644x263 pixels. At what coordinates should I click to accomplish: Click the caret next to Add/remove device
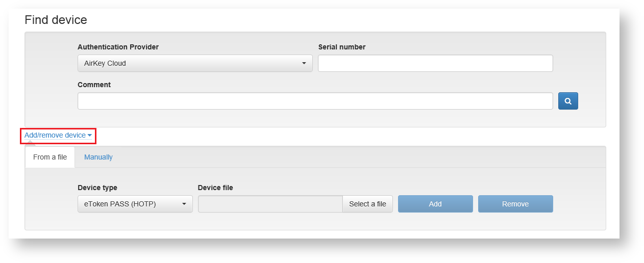pos(90,136)
